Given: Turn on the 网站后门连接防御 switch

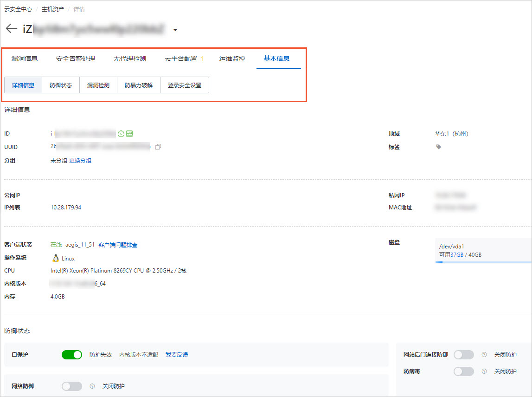Looking at the screenshot, I should click(x=463, y=354).
